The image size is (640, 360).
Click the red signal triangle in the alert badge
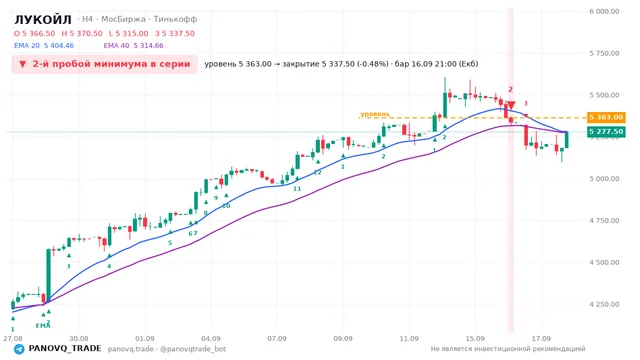tap(23, 64)
